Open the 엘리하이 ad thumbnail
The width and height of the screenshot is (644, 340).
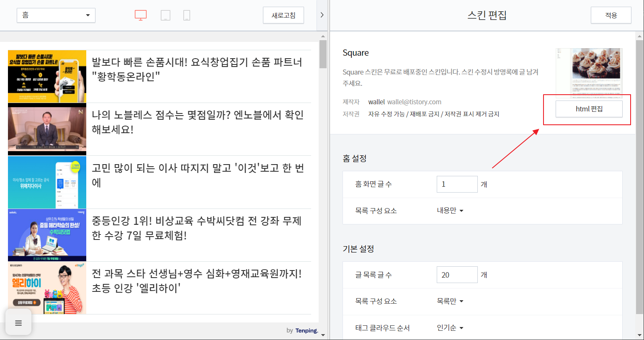[47, 288]
